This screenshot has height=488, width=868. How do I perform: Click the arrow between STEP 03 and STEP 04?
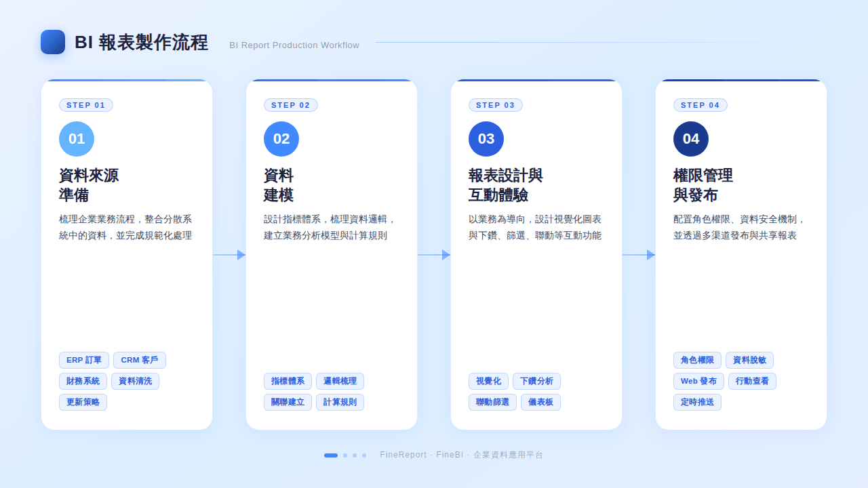[639, 255]
